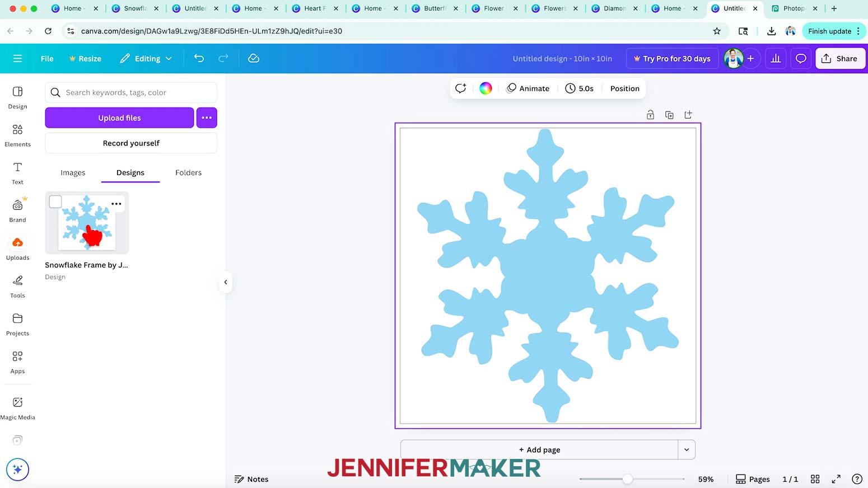
Task: Toggle the Pages thumbnail view
Action: tap(753, 479)
